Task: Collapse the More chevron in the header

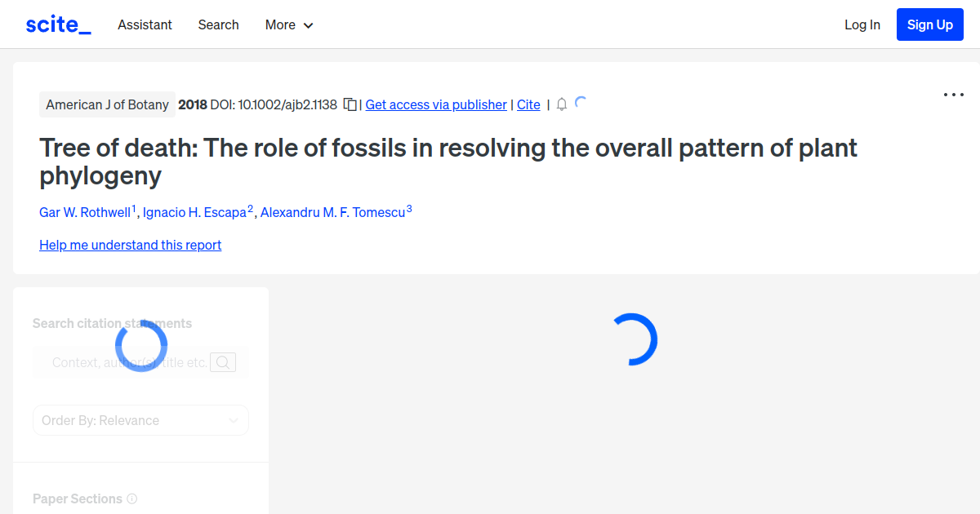Action: tap(310, 25)
